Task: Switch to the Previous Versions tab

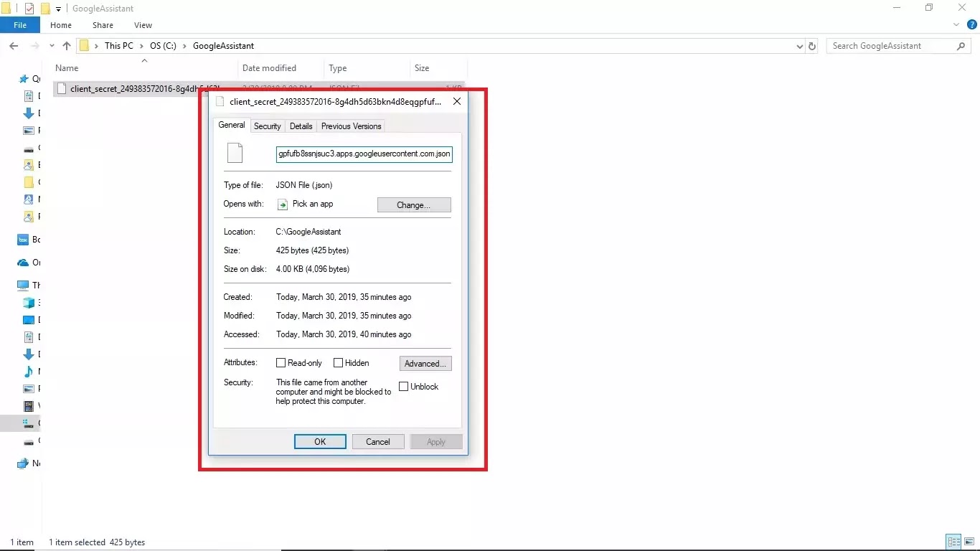Action: tap(351, 126)
